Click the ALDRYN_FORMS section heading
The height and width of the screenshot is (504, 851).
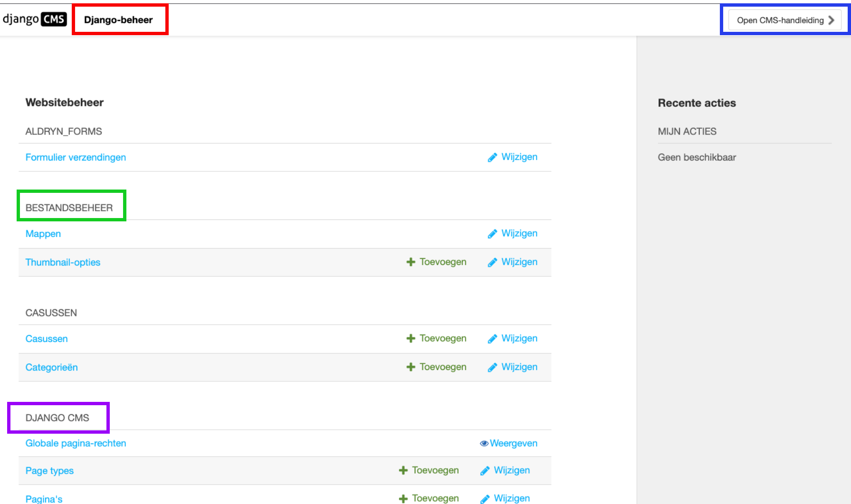(x=64, y=132)
